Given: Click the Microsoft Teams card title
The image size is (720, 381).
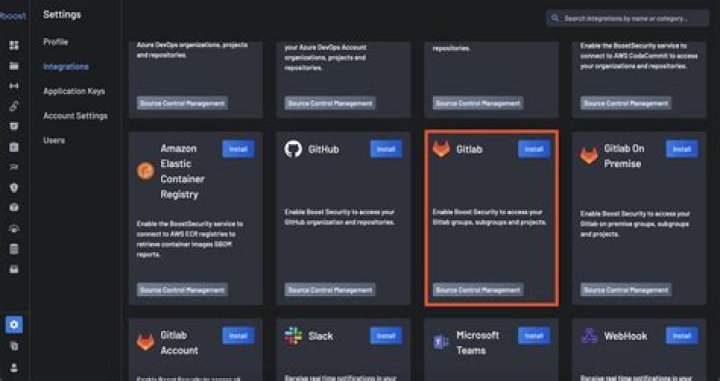Looking at the screenshot, I should pos(478,342).
